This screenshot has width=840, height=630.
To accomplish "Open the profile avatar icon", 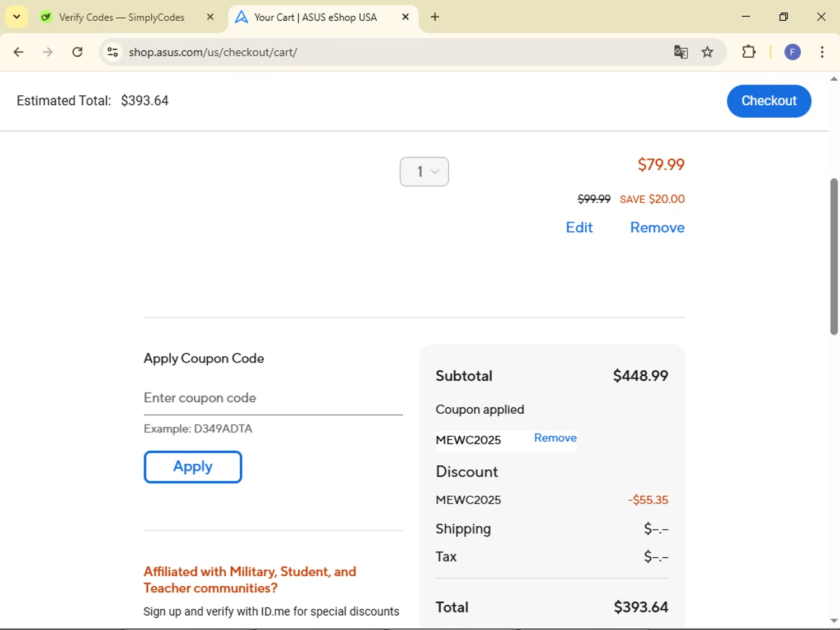I will tap(792, 52).
